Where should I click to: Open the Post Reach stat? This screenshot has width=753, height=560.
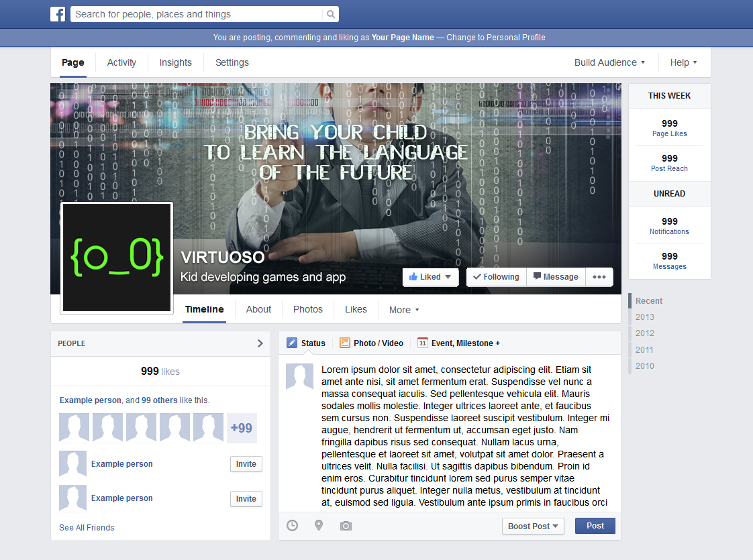(669, 163)
